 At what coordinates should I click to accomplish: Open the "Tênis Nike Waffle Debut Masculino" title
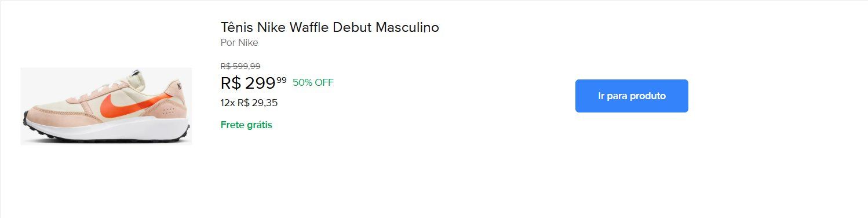pyautogui.click(x=330, y=27)
